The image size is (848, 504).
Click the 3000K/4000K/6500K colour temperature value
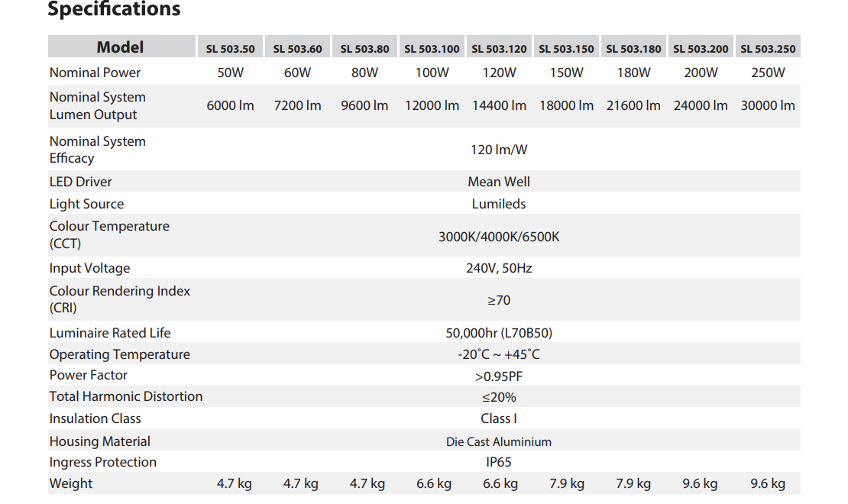(499, 237)
